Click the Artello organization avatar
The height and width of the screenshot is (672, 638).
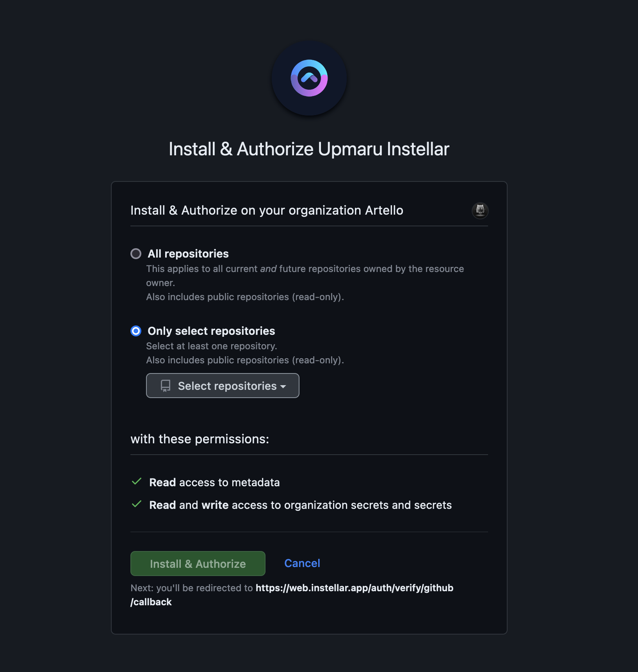pyautogui.click(x=480, y=210)
